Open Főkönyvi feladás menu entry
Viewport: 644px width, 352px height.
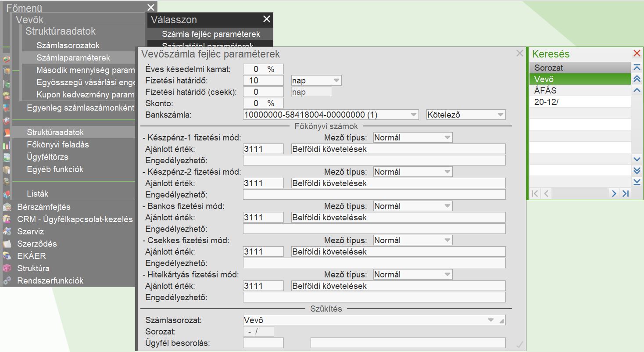[x=58, y=145]
